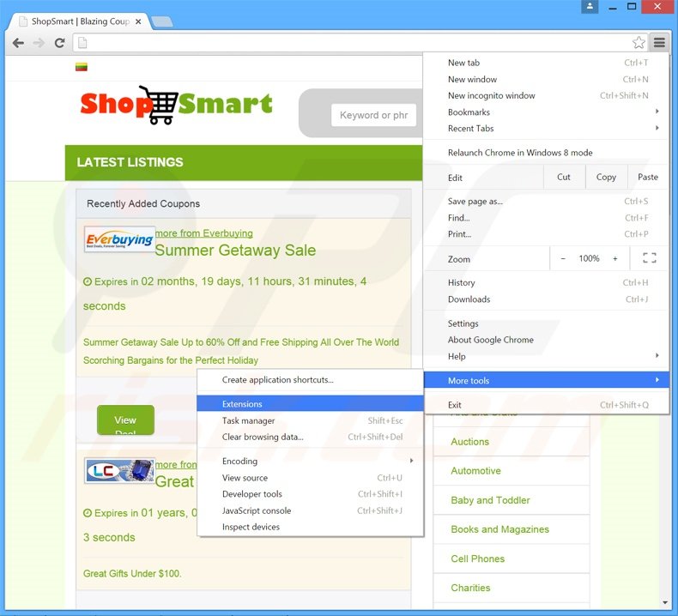Click the LC store logo thumbnail
Viewport: 678px width, 616px height.
[119, 470]
